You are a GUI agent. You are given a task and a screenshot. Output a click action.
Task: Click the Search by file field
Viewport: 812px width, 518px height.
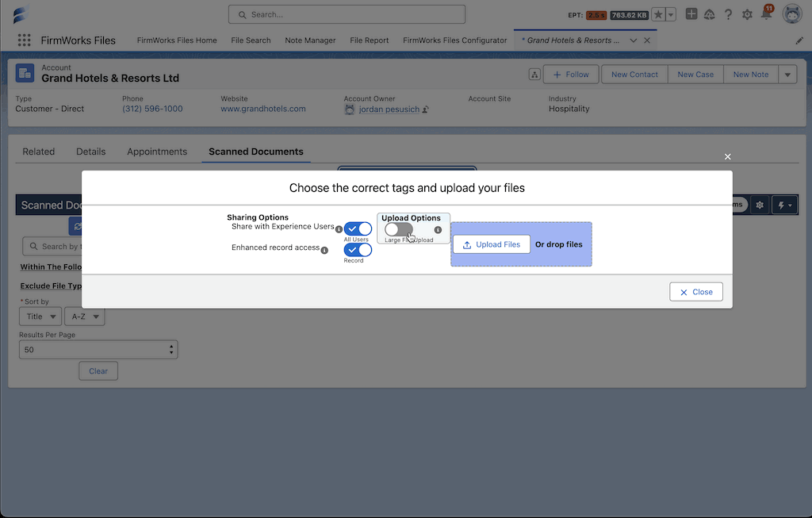pyautogui.click(x=52, y=247)
